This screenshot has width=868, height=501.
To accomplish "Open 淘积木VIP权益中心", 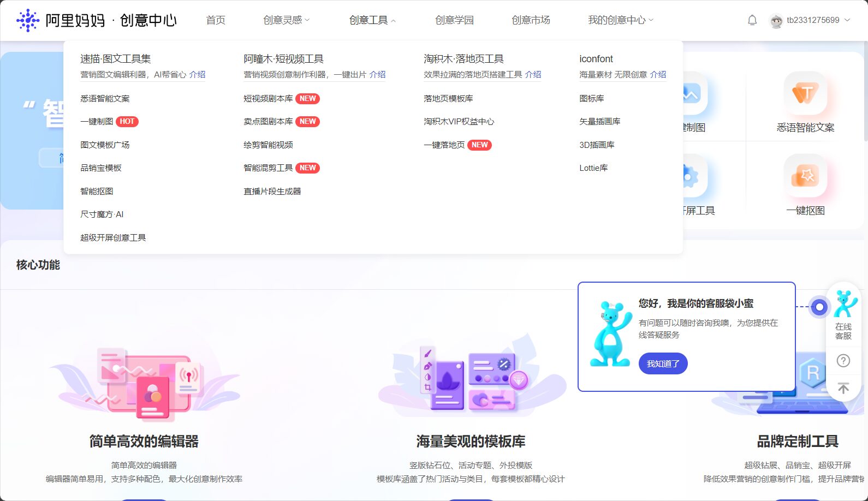I will coord(459,122).
